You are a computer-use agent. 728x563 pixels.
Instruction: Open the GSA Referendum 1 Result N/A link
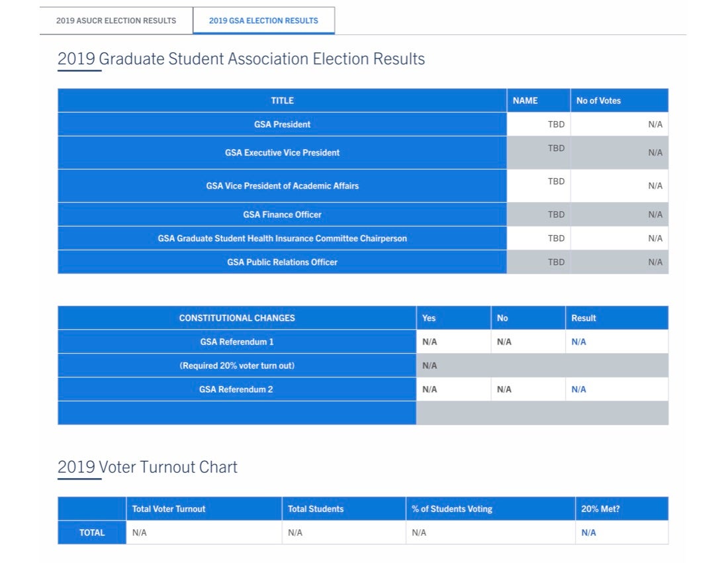pos(578,342)
